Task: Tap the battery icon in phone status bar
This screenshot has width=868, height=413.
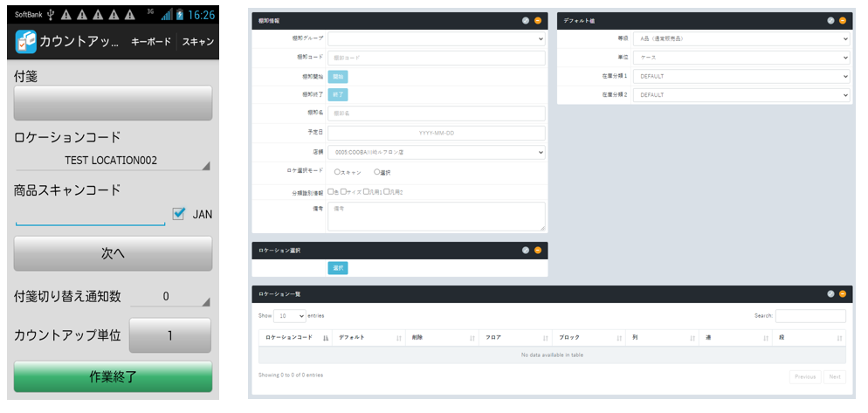Action: (x=180, y=15)
